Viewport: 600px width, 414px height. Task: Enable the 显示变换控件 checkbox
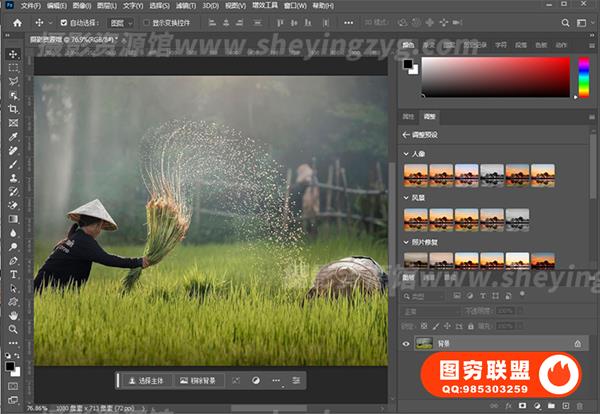point(146,22)
